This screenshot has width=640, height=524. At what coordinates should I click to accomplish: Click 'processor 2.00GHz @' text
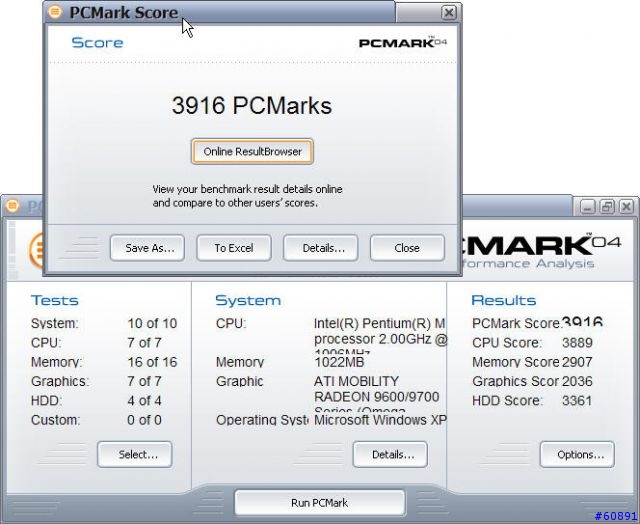[x=381, y=339]
